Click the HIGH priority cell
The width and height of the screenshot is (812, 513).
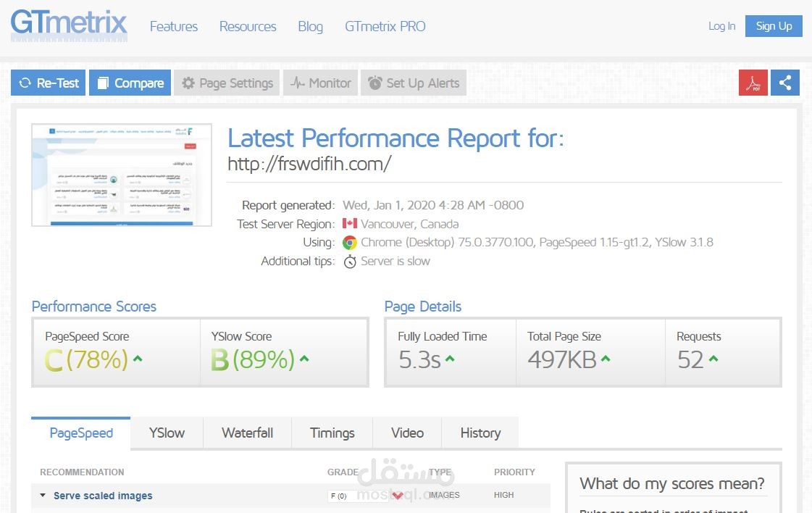pyautogui.click(x=504, y=495)
